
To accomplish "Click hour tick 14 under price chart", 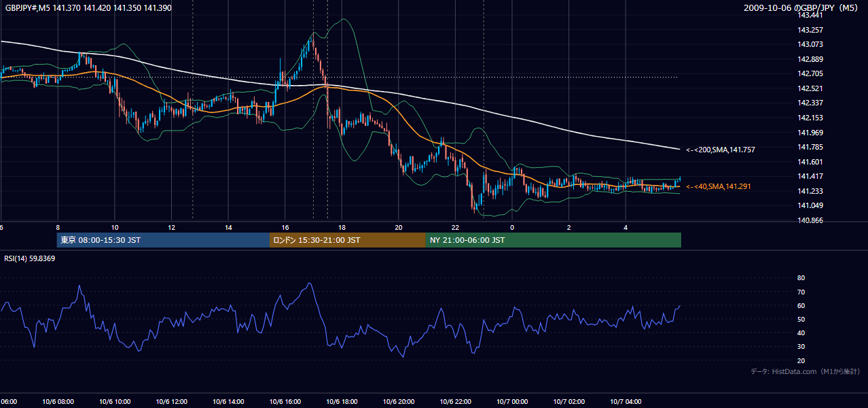I will tap(228, 227).
